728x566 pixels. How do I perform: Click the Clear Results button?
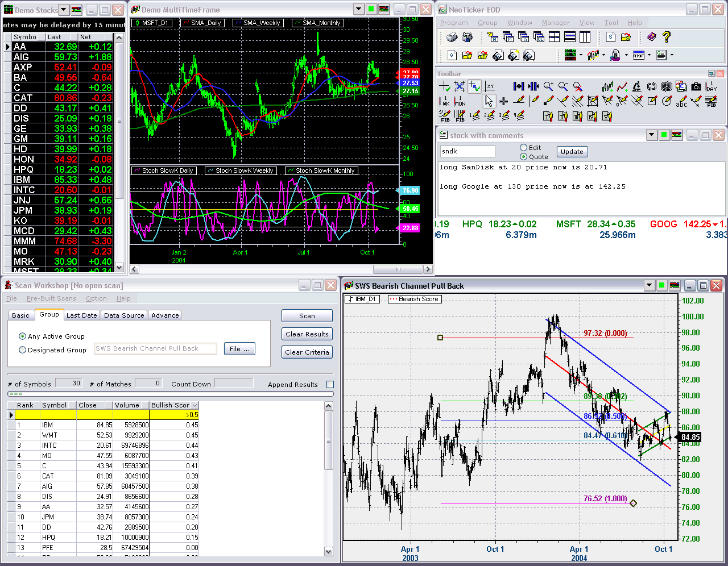coord(307,334)
